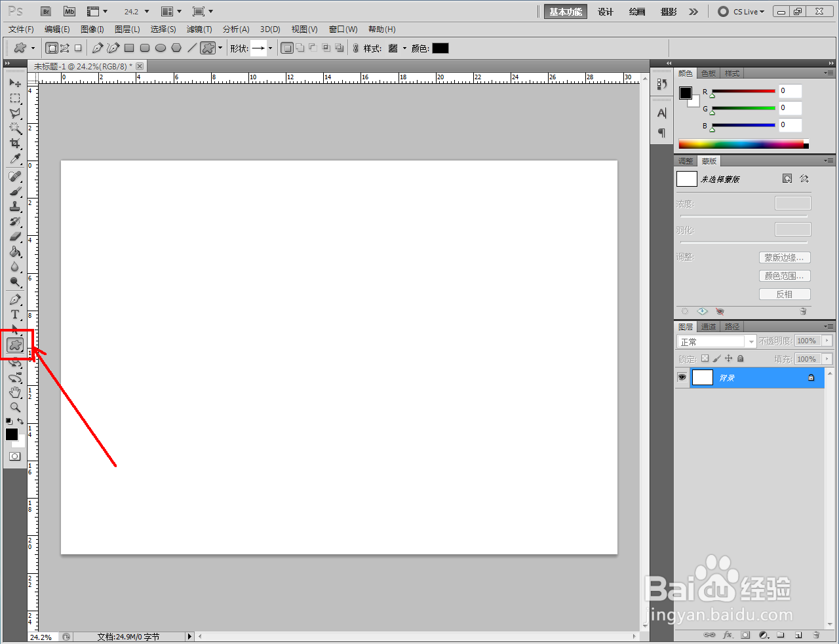Screen dimensions: 839x644
Task: Switch to 摄影 workspace
Action: click(669, 12)
